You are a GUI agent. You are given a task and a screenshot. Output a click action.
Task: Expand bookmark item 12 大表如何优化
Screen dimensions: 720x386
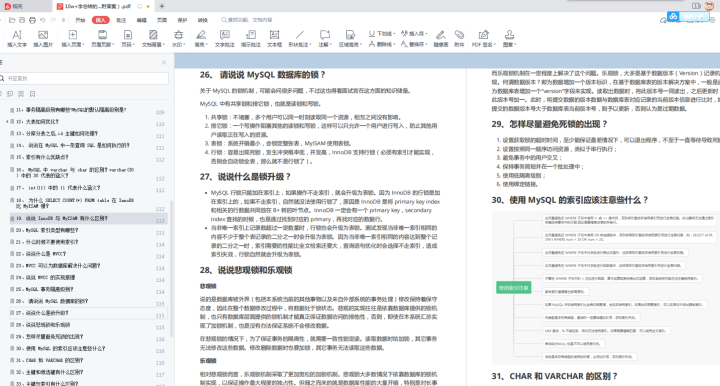pyautogui.click(x=7, y=122)
